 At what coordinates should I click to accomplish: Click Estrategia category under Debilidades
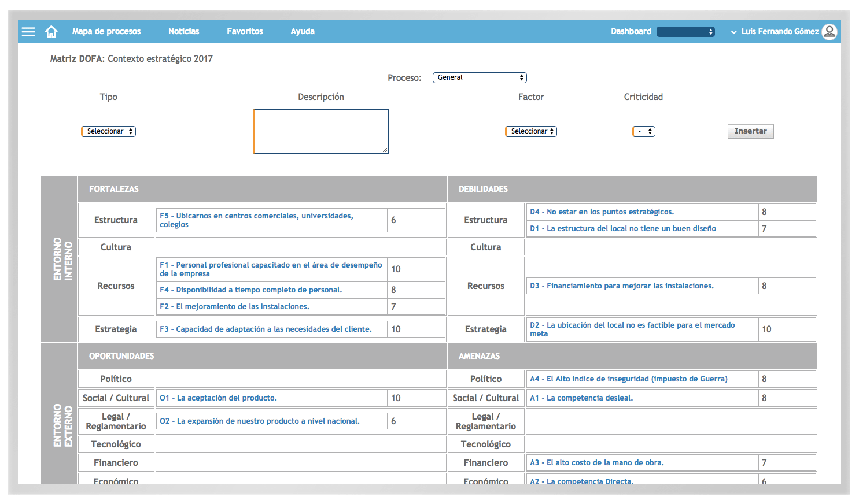coord(486,329)
